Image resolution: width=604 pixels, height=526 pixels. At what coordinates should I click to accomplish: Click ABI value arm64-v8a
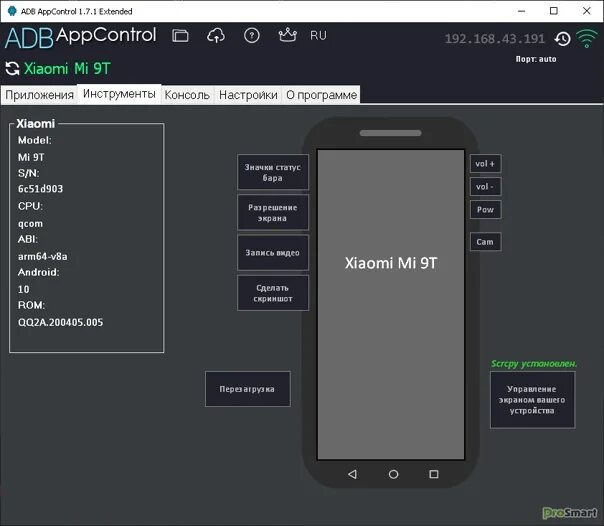click(x=42, y=256)
